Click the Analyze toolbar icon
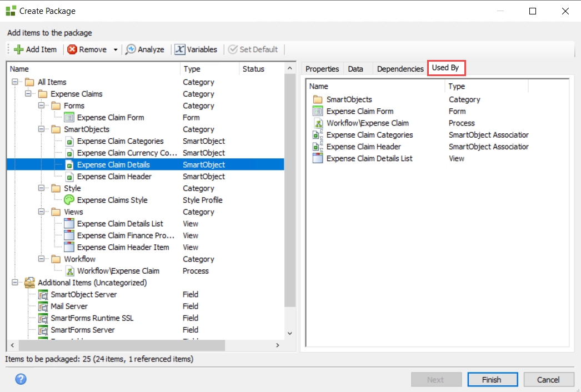 click(131, 49)
